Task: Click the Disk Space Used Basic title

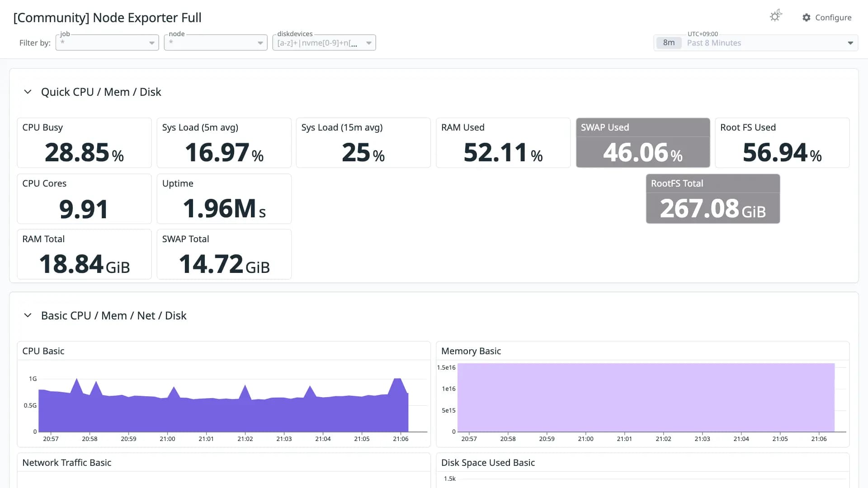Action: pyautogui.click(x=488, y=463)
